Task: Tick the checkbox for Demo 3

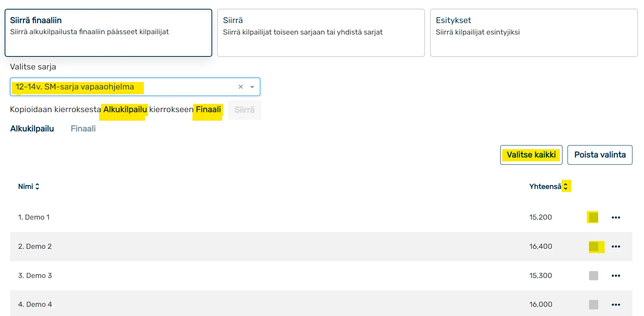Action: tap(593, 276)
